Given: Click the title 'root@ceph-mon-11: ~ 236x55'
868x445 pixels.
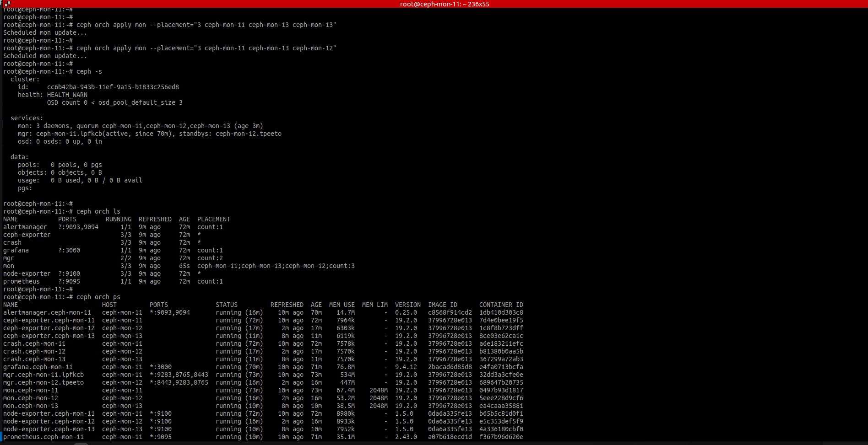Looking at the screenshot, I should (445, 4).
